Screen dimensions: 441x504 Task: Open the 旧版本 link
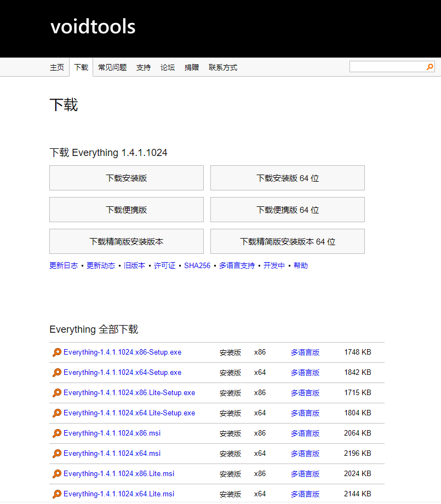134,265
